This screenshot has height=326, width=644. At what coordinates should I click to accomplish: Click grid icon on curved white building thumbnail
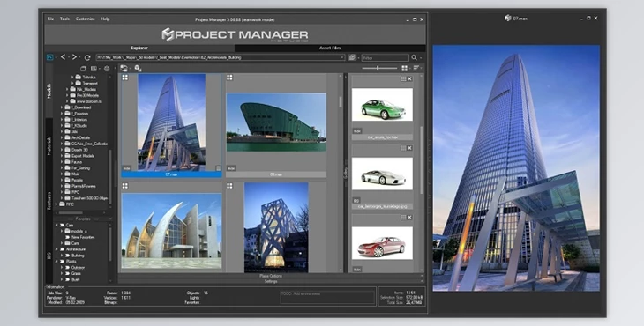coord(125,186)
